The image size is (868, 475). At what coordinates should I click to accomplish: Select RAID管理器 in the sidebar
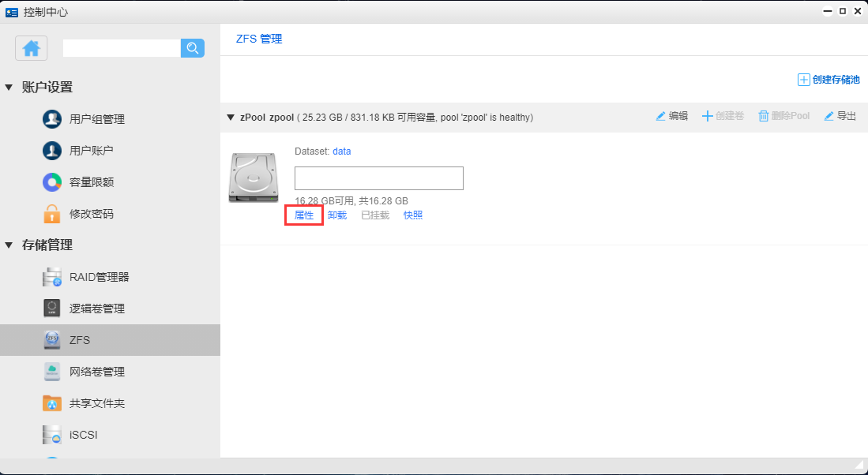99,277
